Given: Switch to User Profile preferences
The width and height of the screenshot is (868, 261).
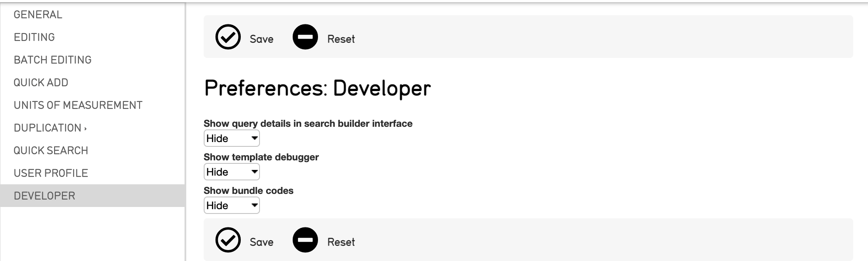Looking at the screenshot, I should 51,173.
